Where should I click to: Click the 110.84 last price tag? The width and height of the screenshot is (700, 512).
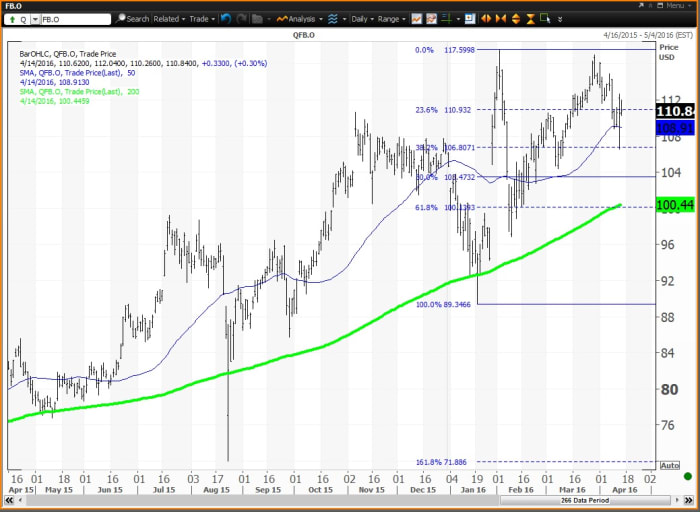pyautogui.click(x=675, y=111)
